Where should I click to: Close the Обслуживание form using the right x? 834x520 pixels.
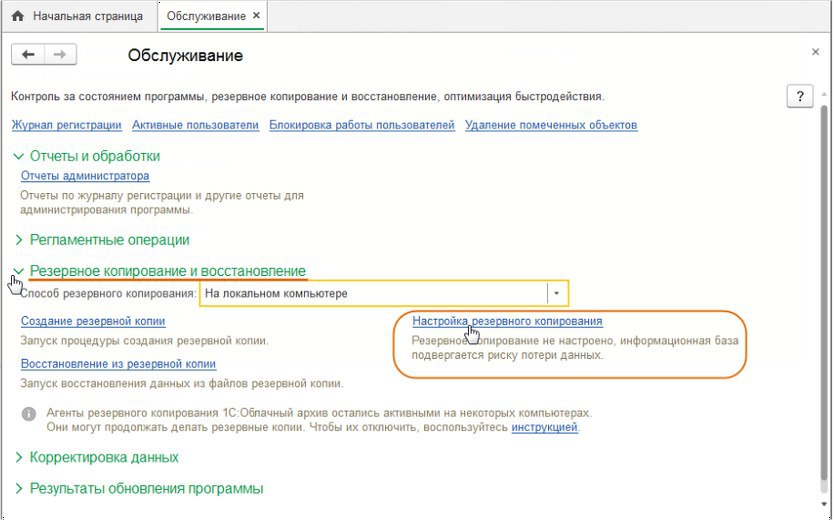(815, 52)
